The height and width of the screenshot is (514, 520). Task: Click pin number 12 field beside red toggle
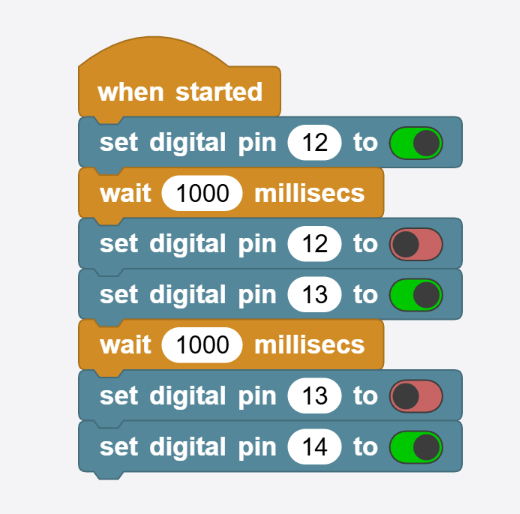pyautogui.click(x=315, y=244)
